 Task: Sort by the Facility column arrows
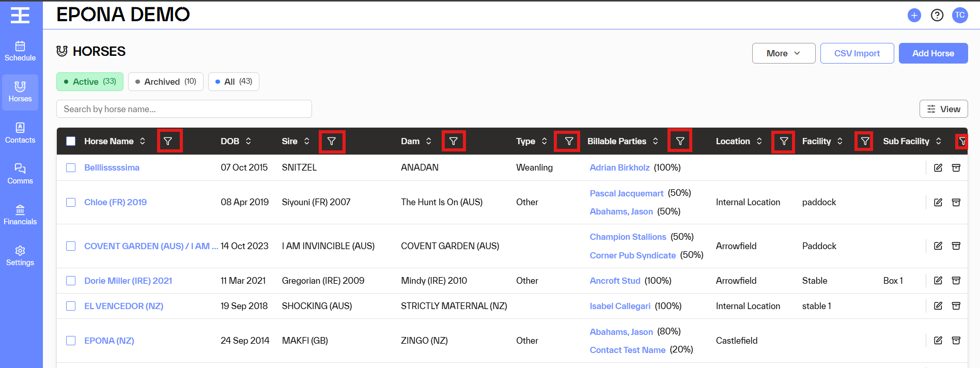[x=840, y=141]
